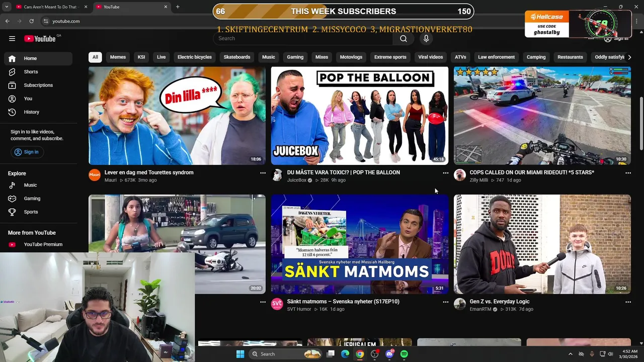This screenshot has height=362, width=644.
Task: Open a new browser tab
Action: 178,7
